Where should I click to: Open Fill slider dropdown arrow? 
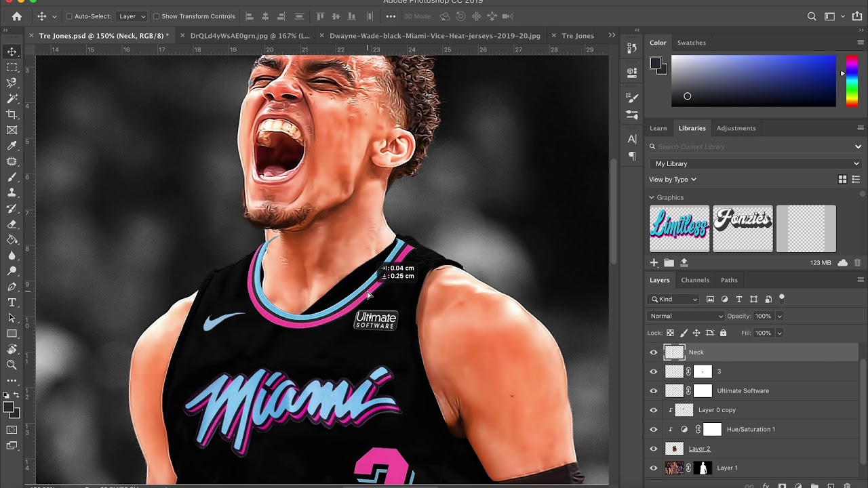pos(779,333)
